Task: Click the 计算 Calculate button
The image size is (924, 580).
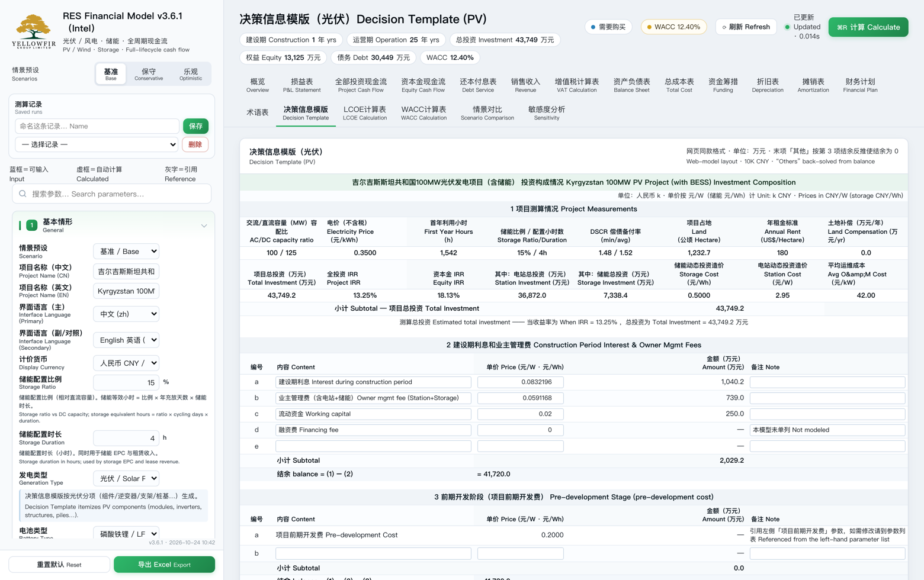Action: [868, 27]
